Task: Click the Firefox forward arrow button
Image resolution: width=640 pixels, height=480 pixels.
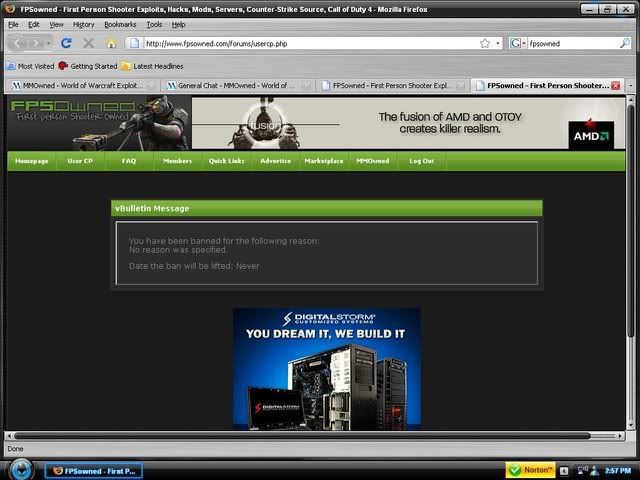Action: click(x=37, y=43)
